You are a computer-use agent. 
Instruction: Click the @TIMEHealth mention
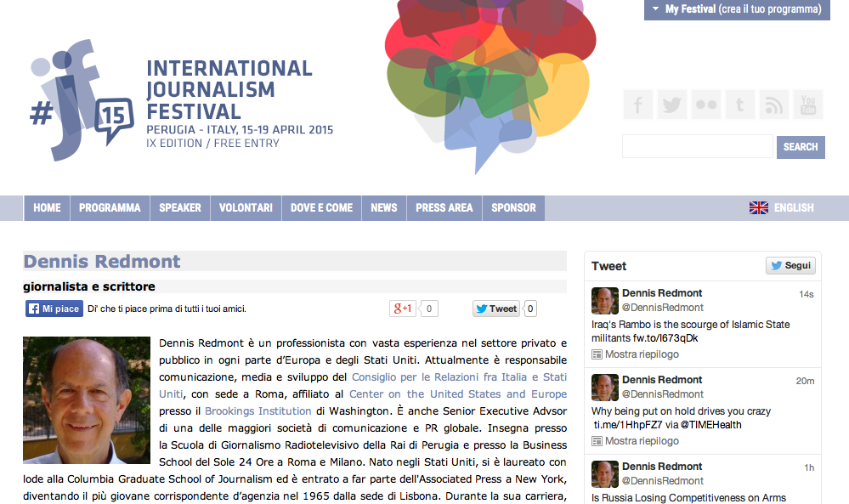point(711,424)
